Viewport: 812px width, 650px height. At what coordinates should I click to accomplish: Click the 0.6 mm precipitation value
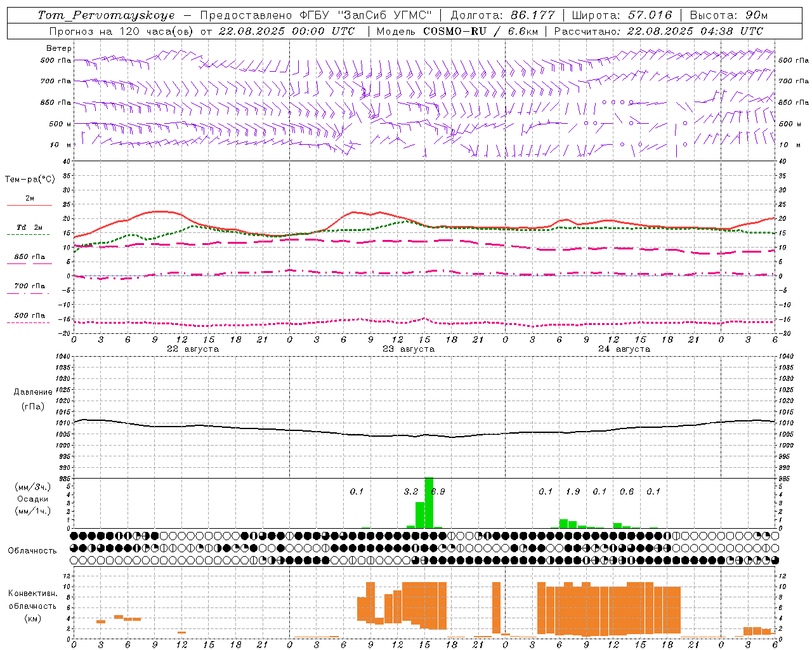[627, 492]
